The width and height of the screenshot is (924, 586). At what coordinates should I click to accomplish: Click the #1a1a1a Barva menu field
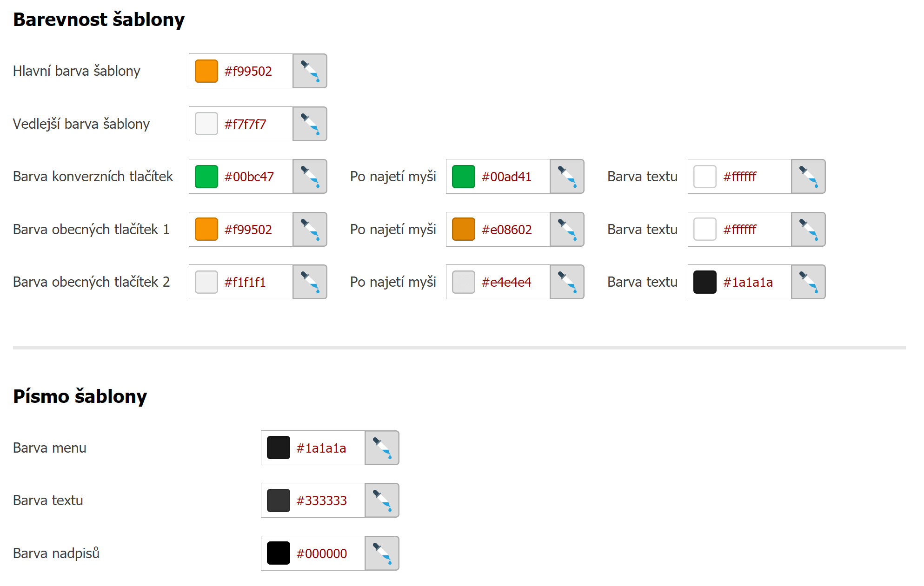point(328,448)
